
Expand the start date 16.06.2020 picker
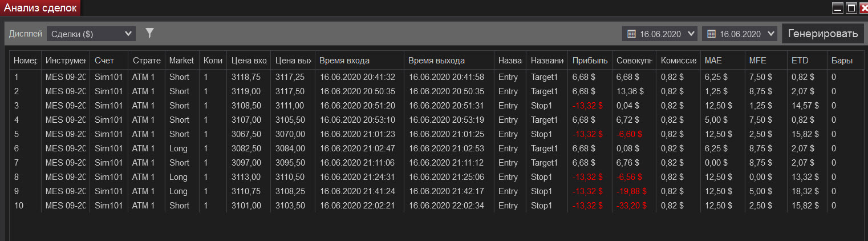coord(692,34)
